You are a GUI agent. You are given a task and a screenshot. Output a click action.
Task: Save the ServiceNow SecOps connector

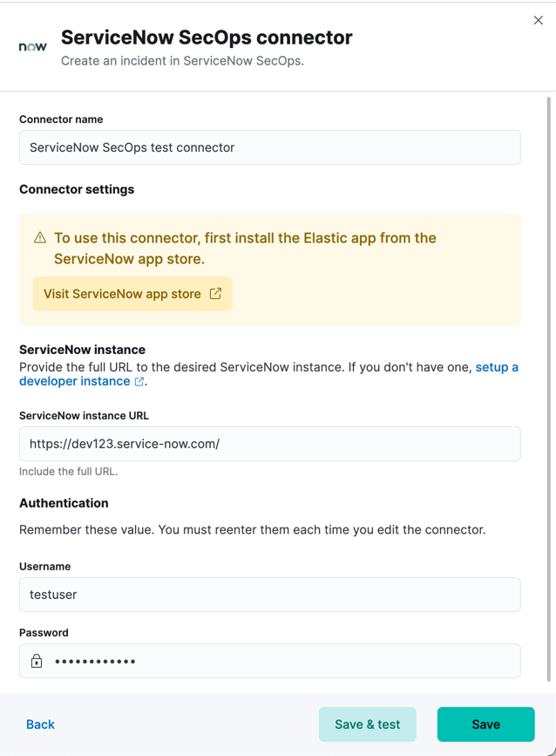(x=485, y=724)
